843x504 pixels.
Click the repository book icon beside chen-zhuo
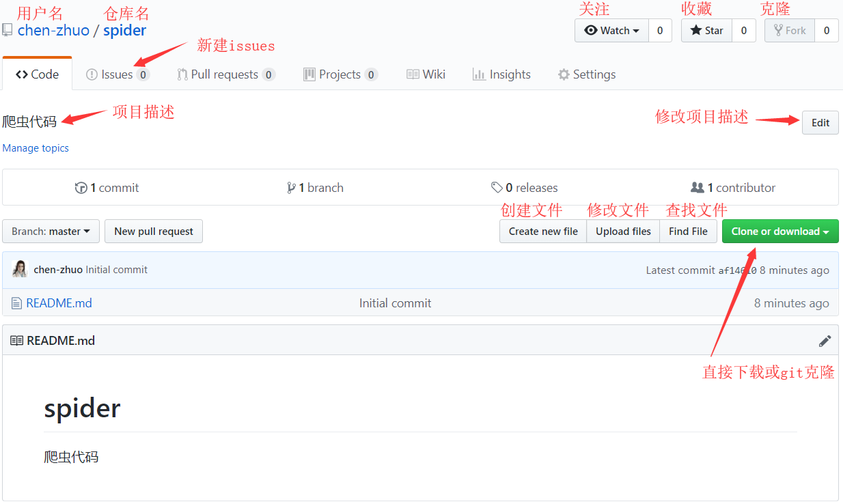pyautogui.click(x=8, y=30)
